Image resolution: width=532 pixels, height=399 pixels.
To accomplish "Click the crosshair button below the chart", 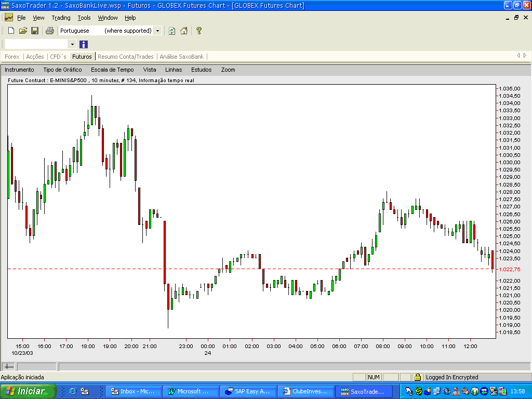I will (9, 366).
